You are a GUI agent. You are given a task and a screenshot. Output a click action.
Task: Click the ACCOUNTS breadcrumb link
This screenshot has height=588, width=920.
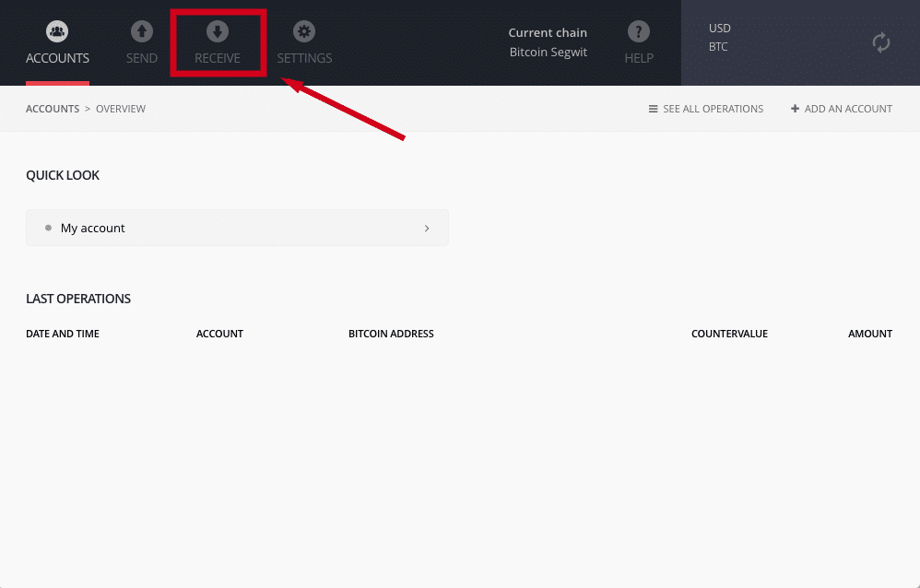(53, 109)
